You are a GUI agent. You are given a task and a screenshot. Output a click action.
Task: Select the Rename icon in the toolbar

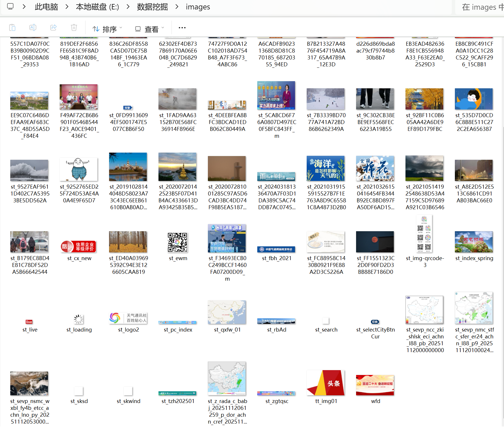click(33, 28)
